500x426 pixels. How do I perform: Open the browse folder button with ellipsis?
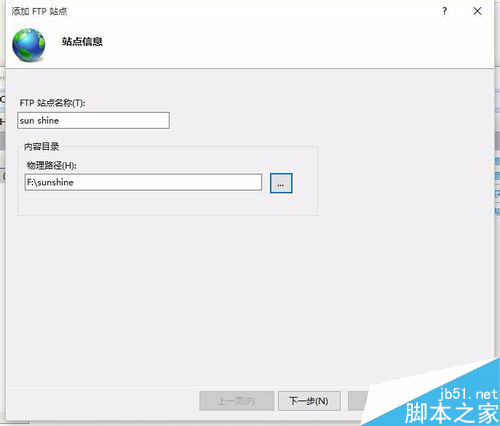pos(281,183)
